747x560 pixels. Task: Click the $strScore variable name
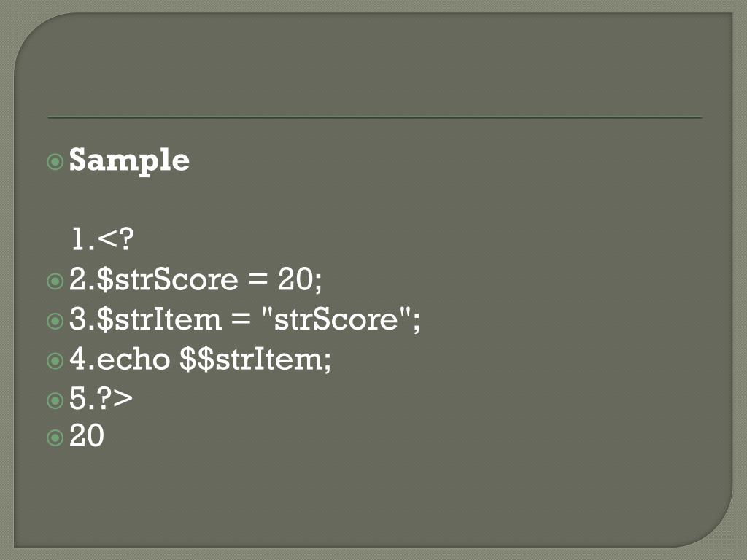click(x=167, y=279)
